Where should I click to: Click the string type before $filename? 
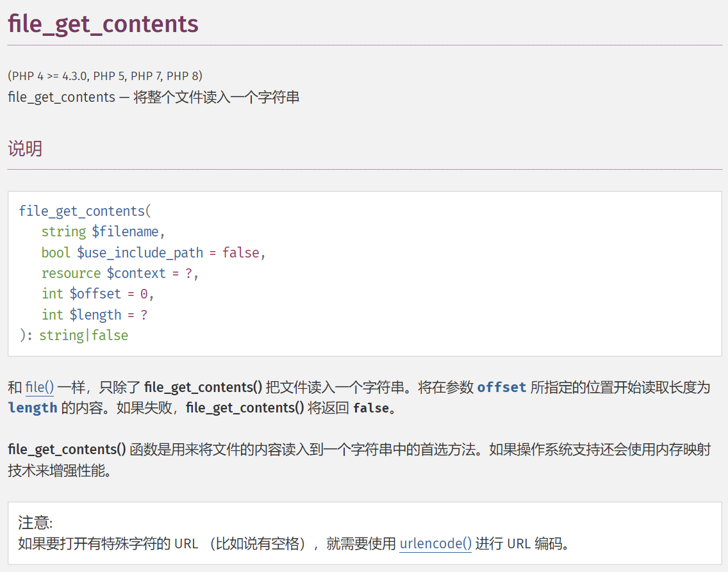pos(63,232)
